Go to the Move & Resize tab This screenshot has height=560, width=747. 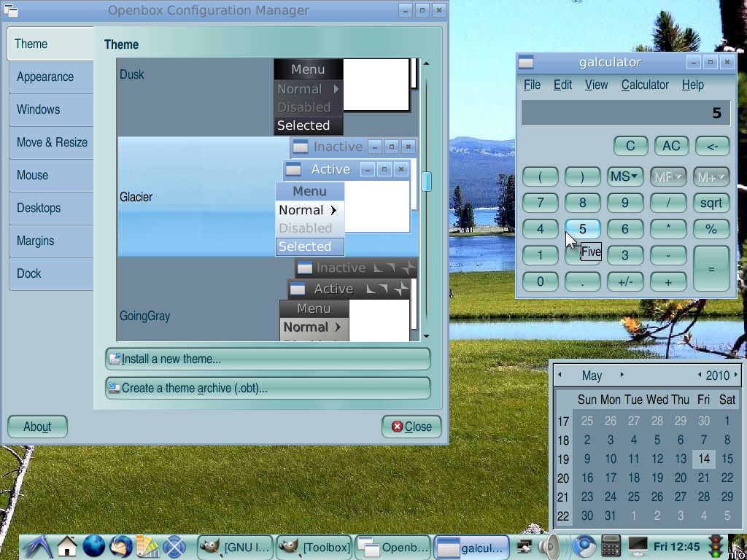pos(51,142)
